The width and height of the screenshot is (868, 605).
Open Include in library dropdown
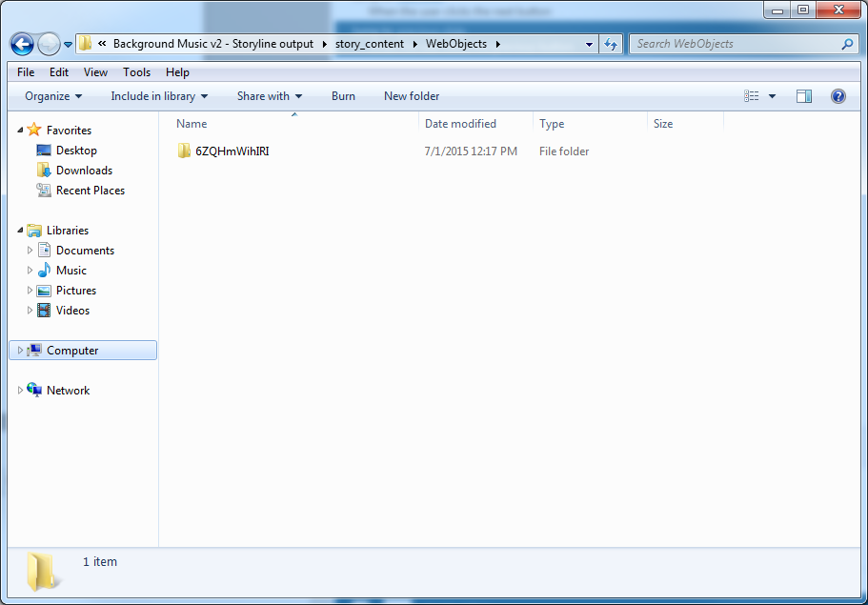(x=159, y=96)
